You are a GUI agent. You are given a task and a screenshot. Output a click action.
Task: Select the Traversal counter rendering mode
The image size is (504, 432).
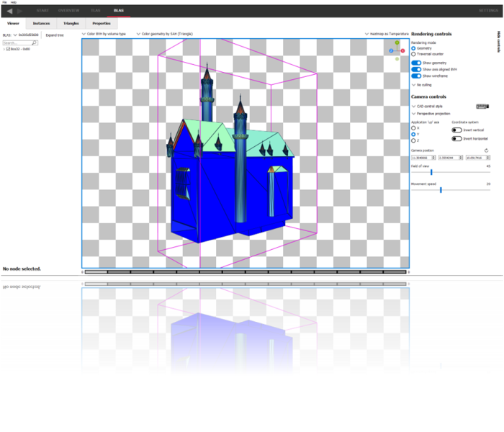pyautogui.click(x=413, y=54)
